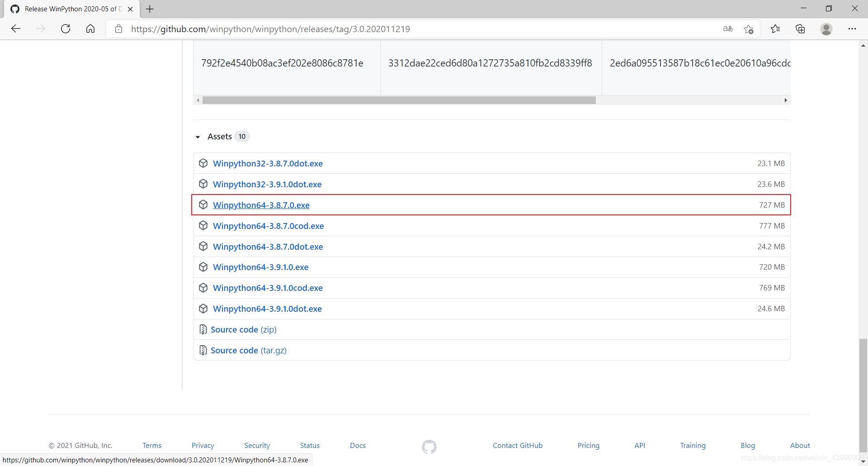Click package icon beside Winpython64-3.9.1.0cod.exe
868x466 pixels.
[x=203, y=288]
